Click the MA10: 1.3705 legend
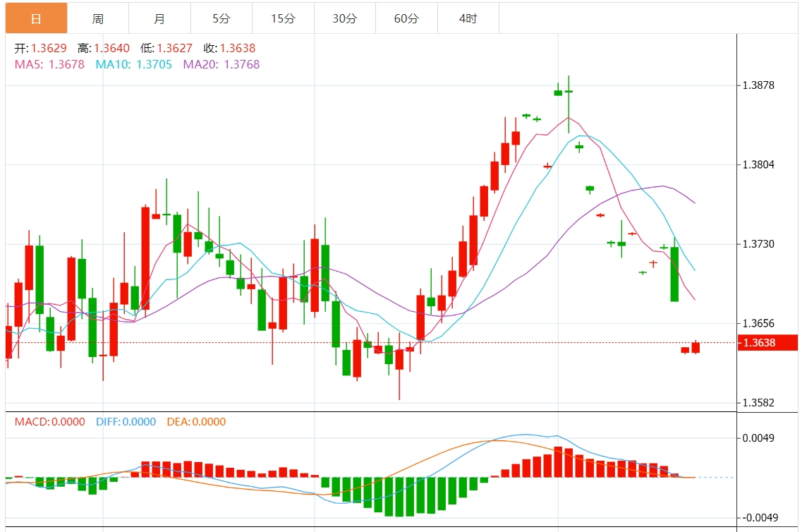This screenshot has height=532, width=807. pos(134,64)
